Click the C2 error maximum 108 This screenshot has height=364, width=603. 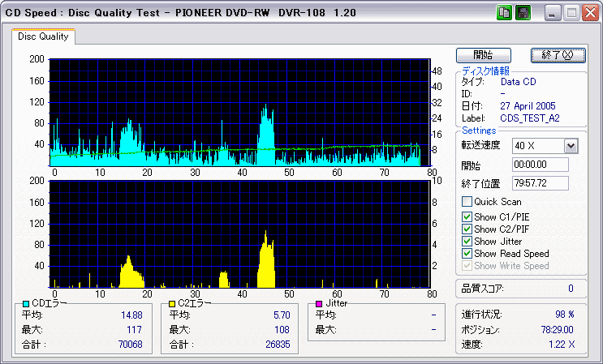click(x=282, y=330)
